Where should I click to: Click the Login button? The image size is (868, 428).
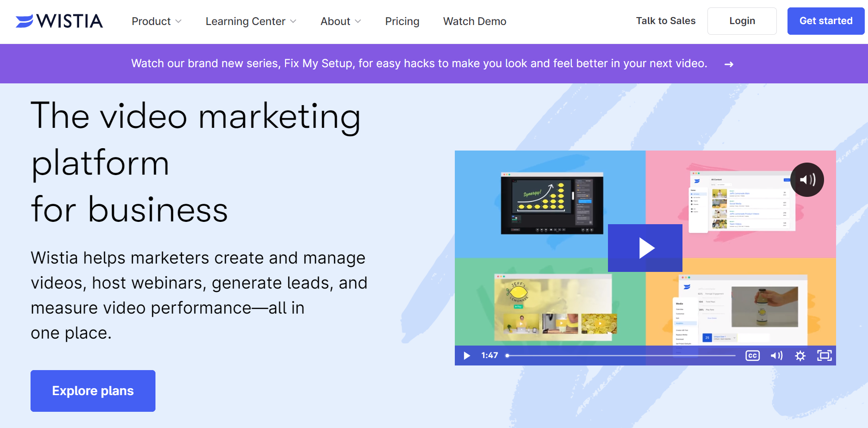click(x=742, y=21)
